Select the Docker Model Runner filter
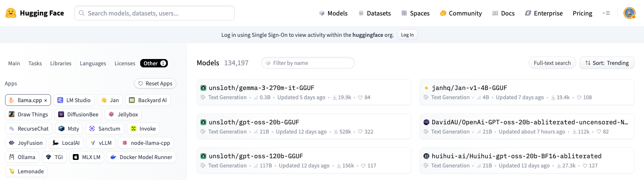644x180 pixels. [x=141, y=157]
